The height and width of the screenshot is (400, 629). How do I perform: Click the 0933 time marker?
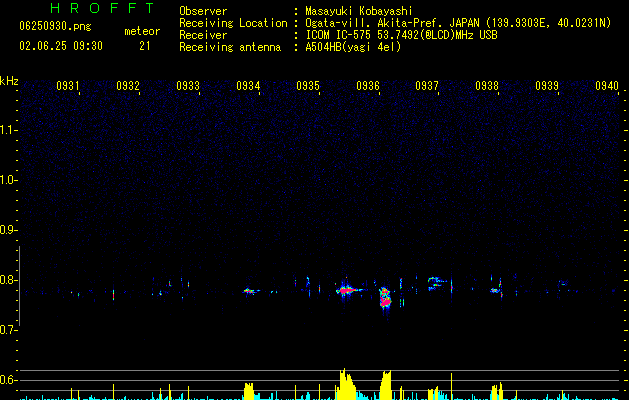pyautogui.click(x=188, y=86)
